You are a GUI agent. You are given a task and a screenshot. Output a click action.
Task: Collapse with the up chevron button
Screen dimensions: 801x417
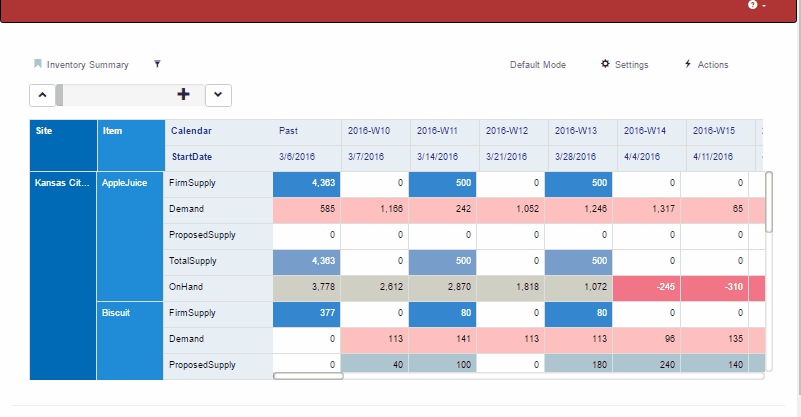point(43,95)
